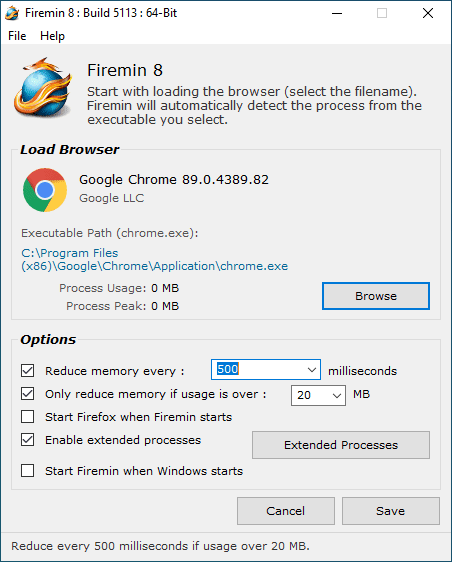Minimize the Firemin window

(337, 13)
